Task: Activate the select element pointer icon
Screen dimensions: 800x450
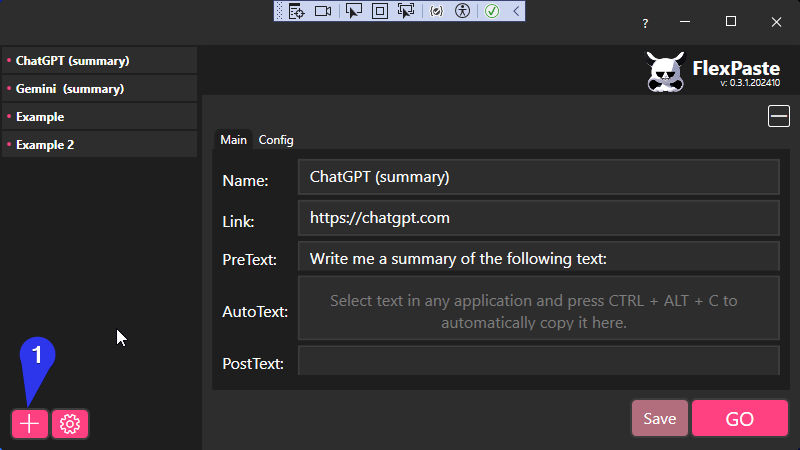Action: (x=354, y=11)
